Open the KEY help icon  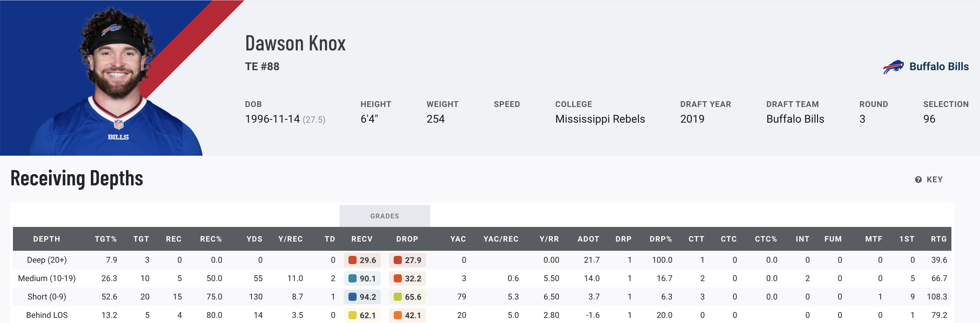coord(918,180)
